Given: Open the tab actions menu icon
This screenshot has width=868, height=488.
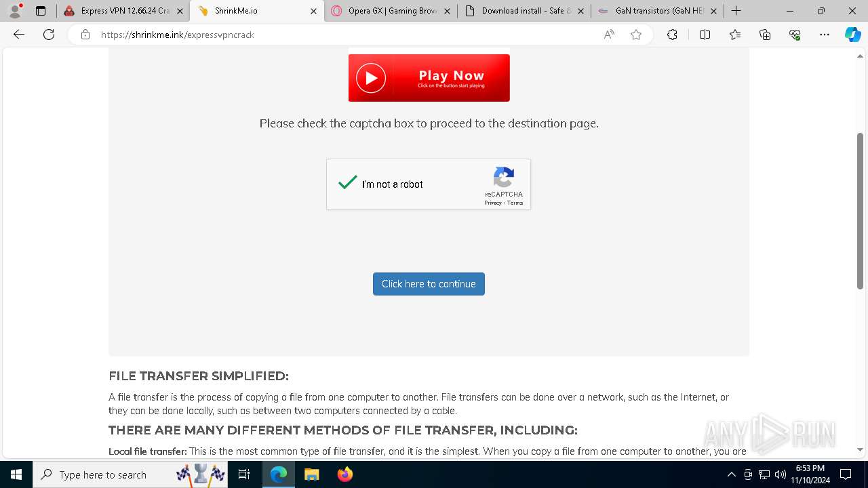Looking at the screenshot, I should pos(41,11).
